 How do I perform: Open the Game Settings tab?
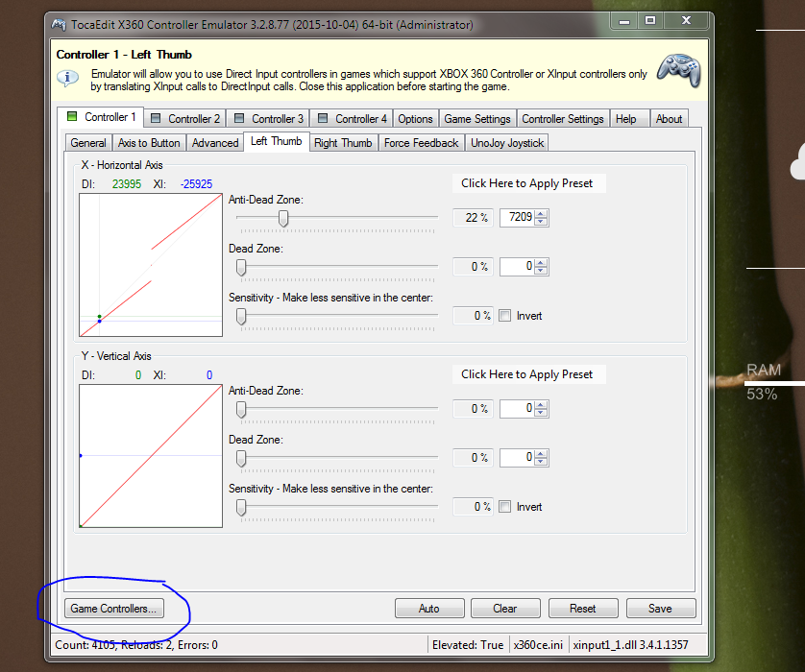pos(477,119)
